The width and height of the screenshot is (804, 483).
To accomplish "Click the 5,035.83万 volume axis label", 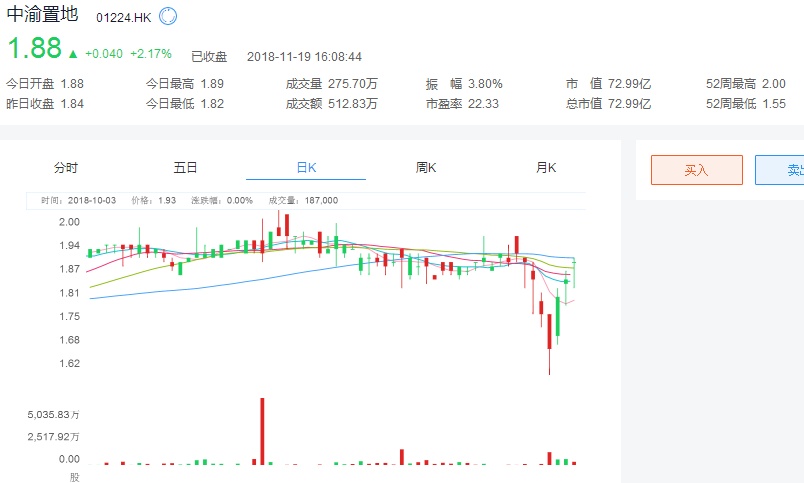I will tap(53, 414).
